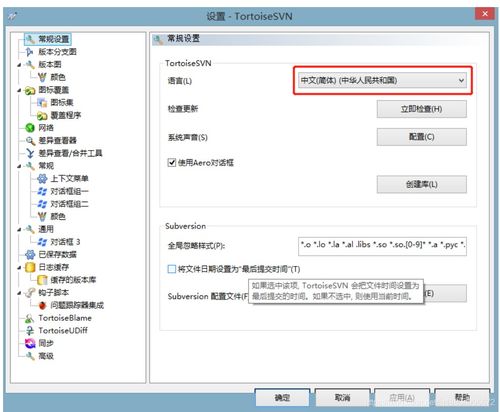
Task: Uncheck the 使用Aero对话框 checkbox
Action: (172, 163)
